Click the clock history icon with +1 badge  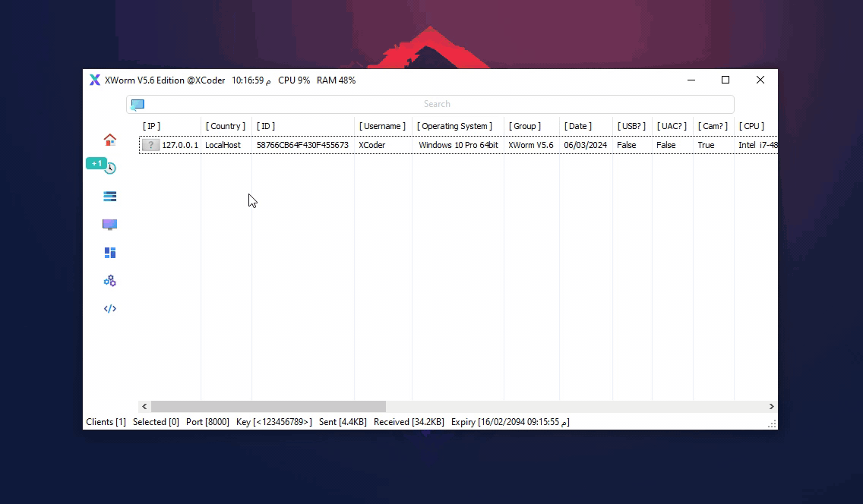pyautogui.click(x=109, y=168)
